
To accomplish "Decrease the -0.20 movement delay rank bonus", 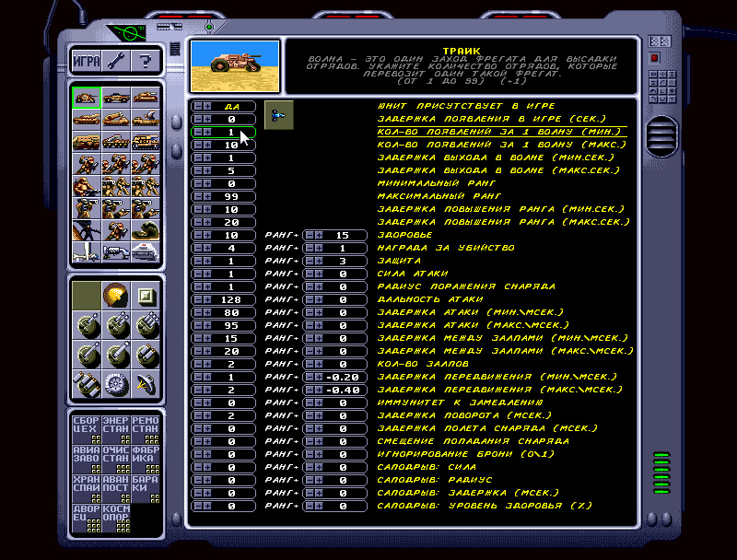I will 310,377.
